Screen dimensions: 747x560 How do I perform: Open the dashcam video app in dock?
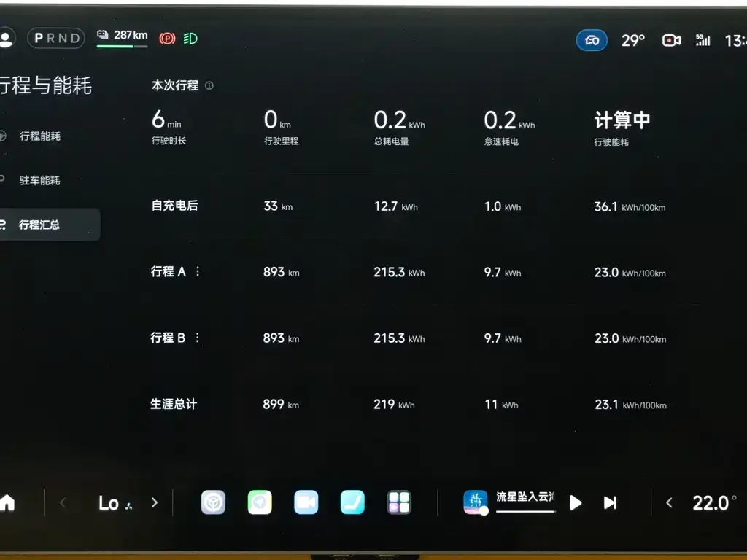tap(306, 502)
